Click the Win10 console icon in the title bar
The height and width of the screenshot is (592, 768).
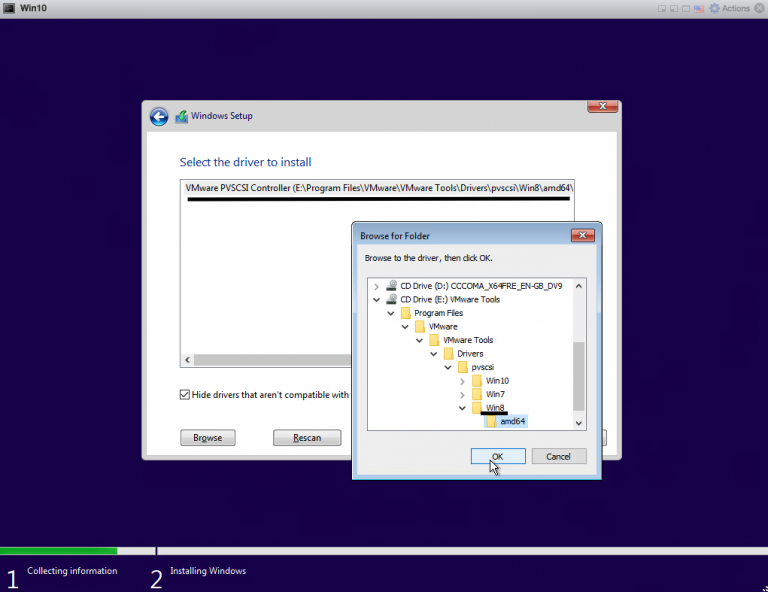[9, 8]
